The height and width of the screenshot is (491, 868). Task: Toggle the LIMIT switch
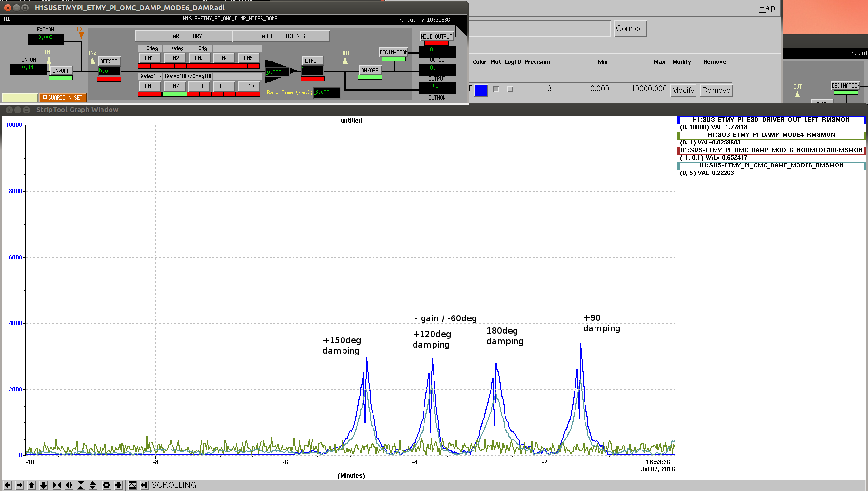click(x=312, y=61)
